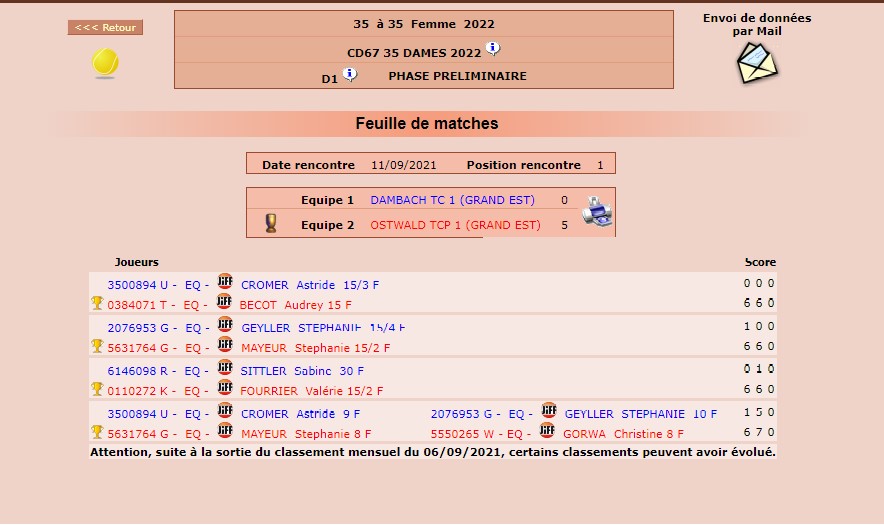Click the printer icon beside team scores
Image resolution: width=884 pixels, height=525 pixels.
(597, 211)
